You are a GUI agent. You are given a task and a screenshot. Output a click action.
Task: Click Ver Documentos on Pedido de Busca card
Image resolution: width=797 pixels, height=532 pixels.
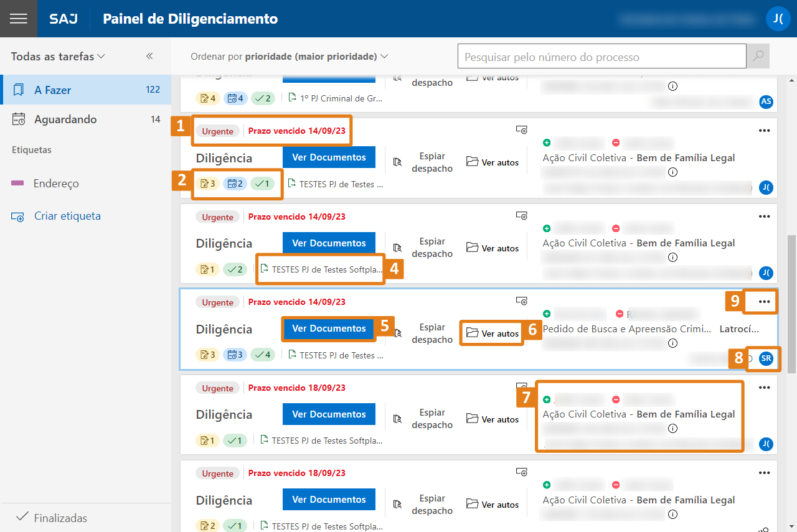click(329, 329)
